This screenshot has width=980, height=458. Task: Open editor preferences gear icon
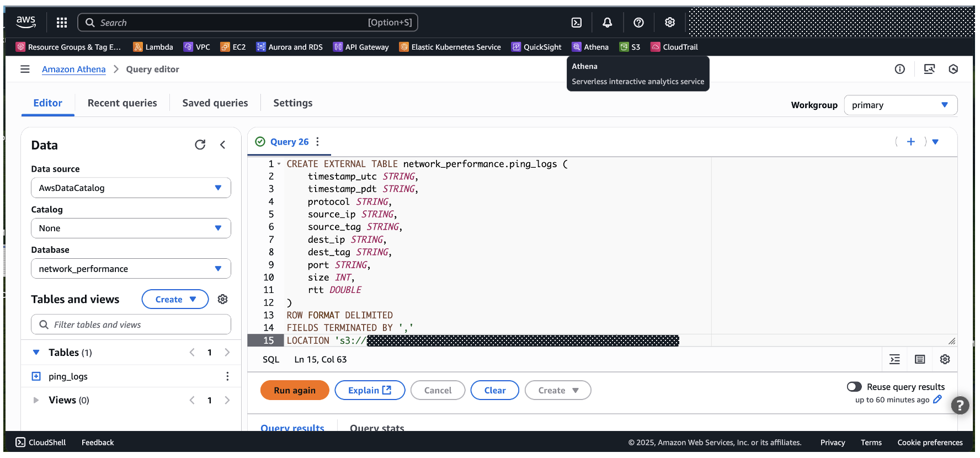tap(945, 359)
